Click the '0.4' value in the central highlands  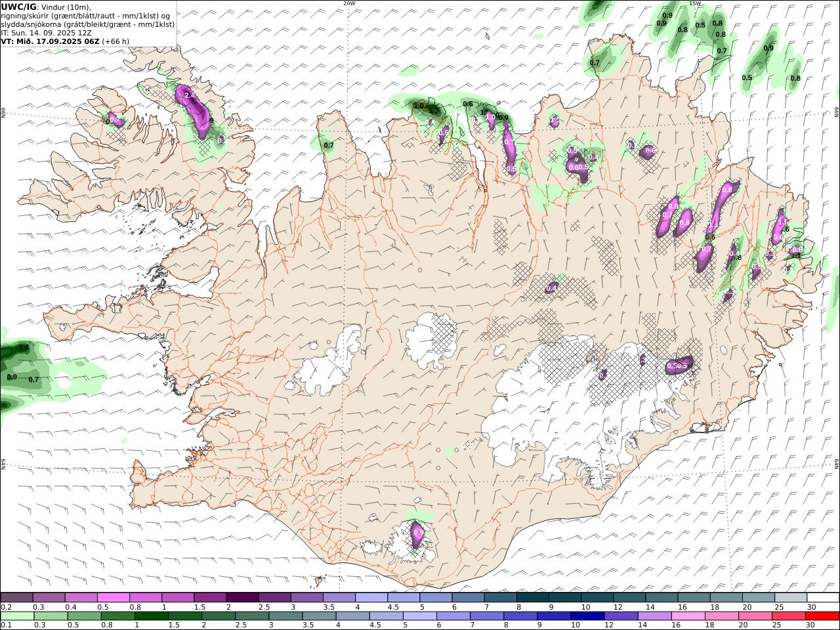pyautogui.click(x=552, y=288)
